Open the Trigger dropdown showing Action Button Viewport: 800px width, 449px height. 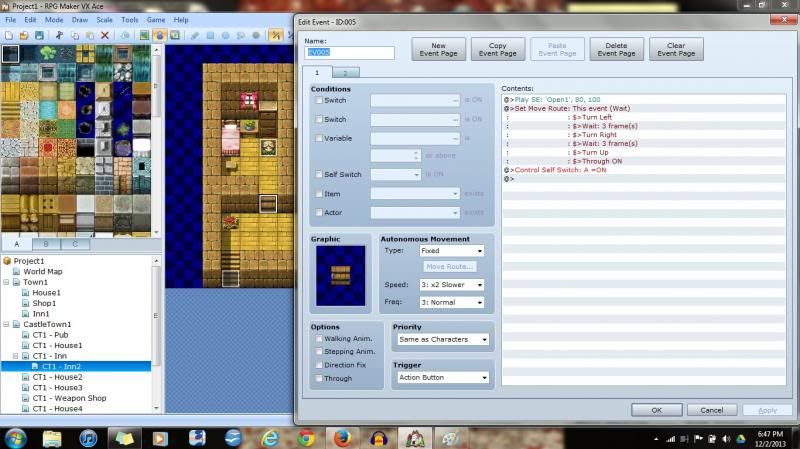442,378
